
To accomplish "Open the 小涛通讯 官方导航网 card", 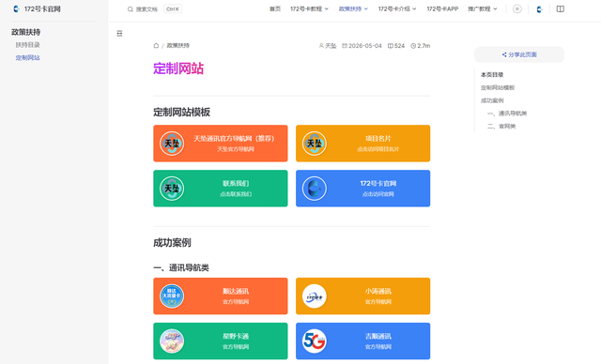I will pyautogui.click(x=363, y=296).
